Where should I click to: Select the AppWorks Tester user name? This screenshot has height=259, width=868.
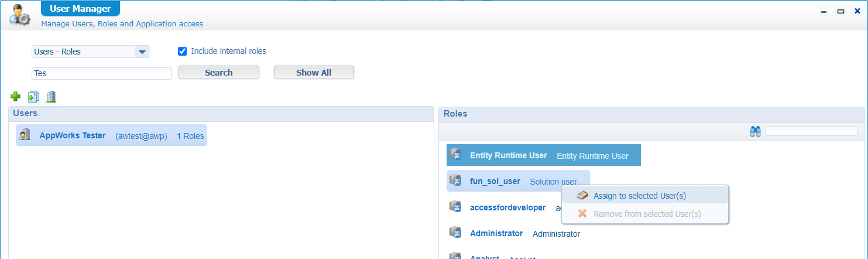coord(73,135)
